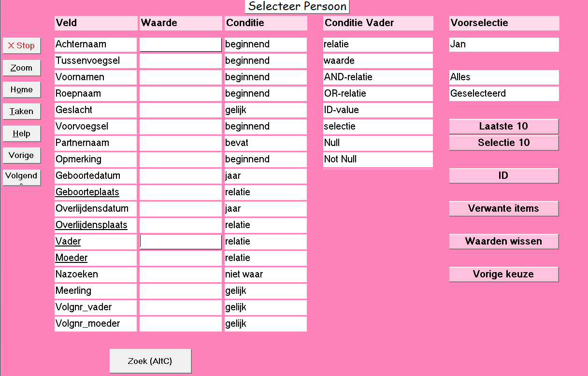The width and height of the screenshot is (588, 376).
Task: Click Geboortedatum condition 'jaar'
Action: (266, 176)
